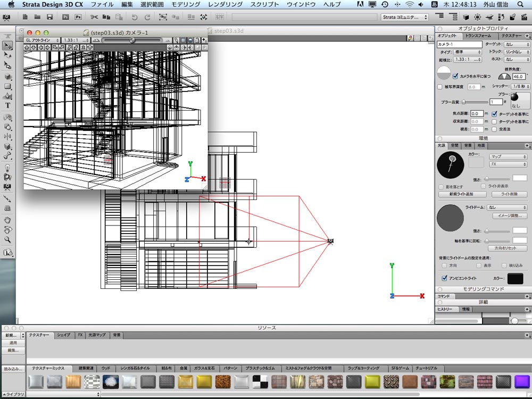Choose the Light bulb point-light tool

7,168
